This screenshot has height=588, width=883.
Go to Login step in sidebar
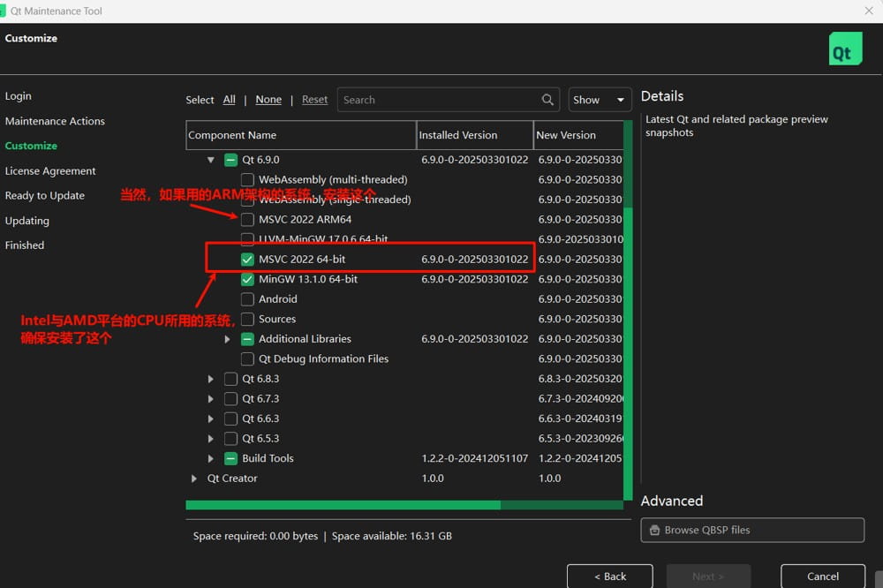click(x=18, y=95)
